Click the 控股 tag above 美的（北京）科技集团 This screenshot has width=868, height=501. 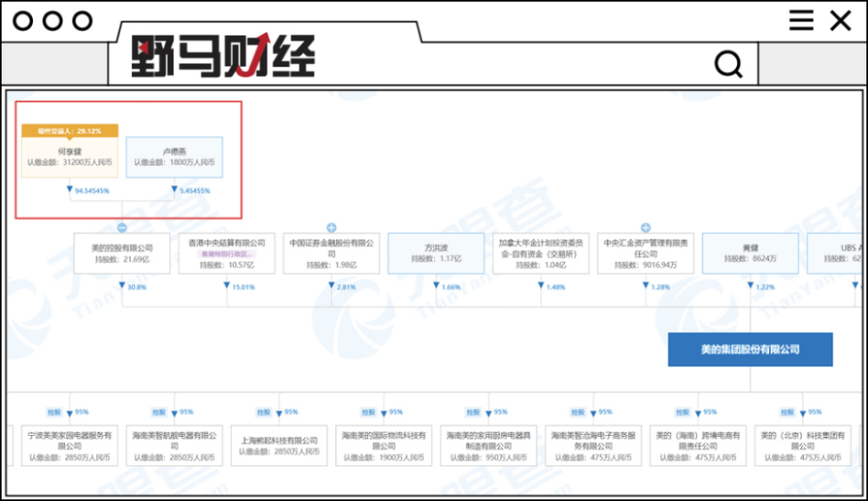787,412
